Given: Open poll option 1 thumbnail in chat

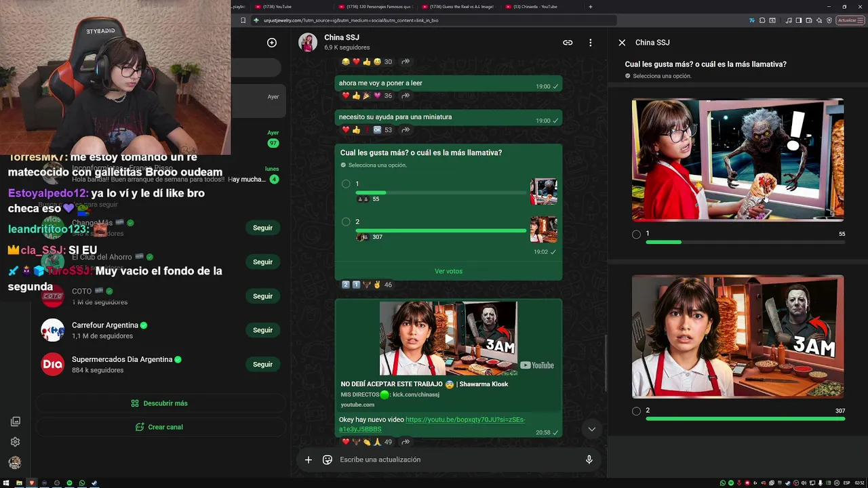Looking at the screenshot, I should [x=544, y=192].
